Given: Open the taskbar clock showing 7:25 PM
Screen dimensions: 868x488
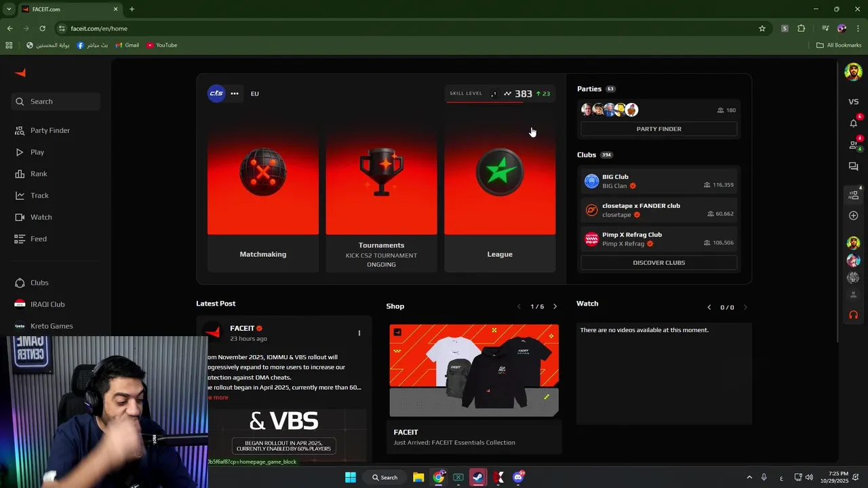Looking at the screenshot, I should (834, 477).
